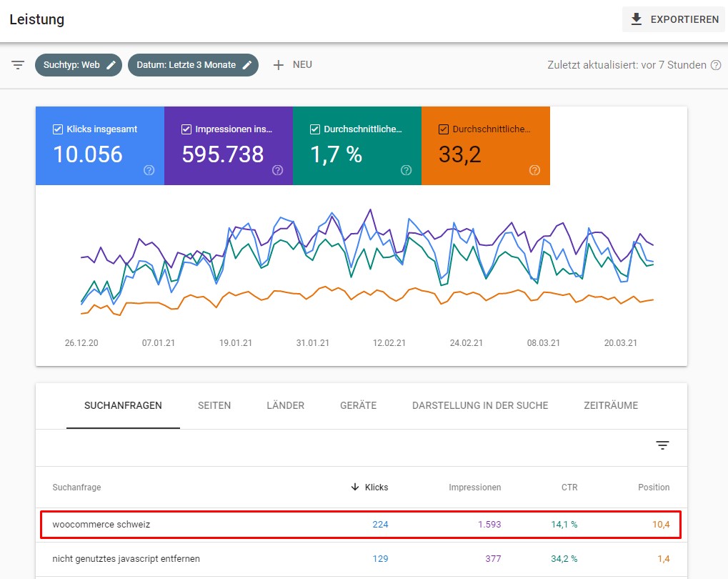Open the table filter icon above Position
728x579 pixels.
[662, 445]
